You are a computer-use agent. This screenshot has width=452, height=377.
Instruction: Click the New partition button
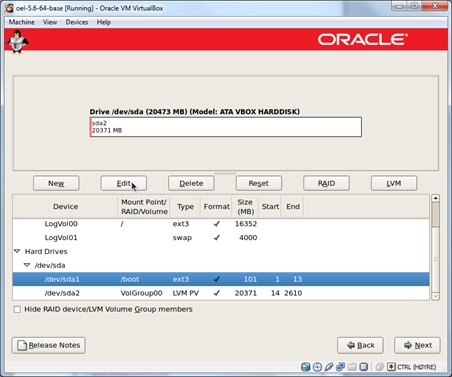coord(56,183)
